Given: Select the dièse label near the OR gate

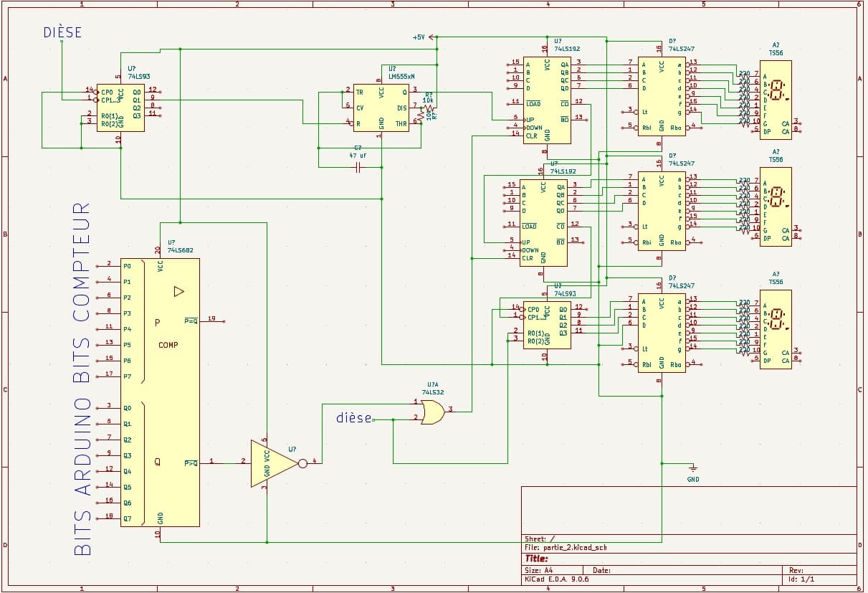Looking at the screenshot, I should coord(353,418).
